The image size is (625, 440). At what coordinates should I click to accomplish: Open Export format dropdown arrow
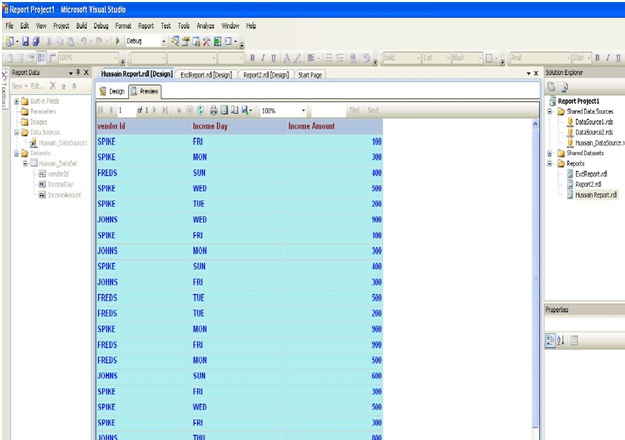(x=251, y=111)
